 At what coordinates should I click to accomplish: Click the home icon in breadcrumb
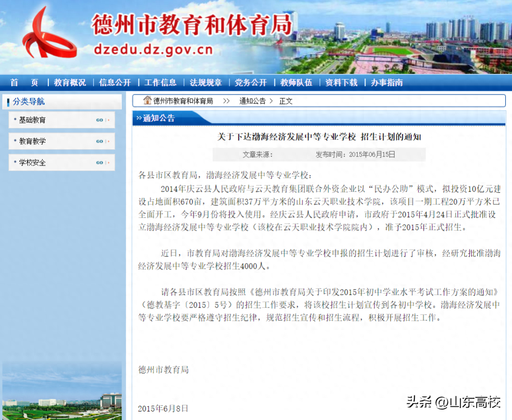(147, 100)
